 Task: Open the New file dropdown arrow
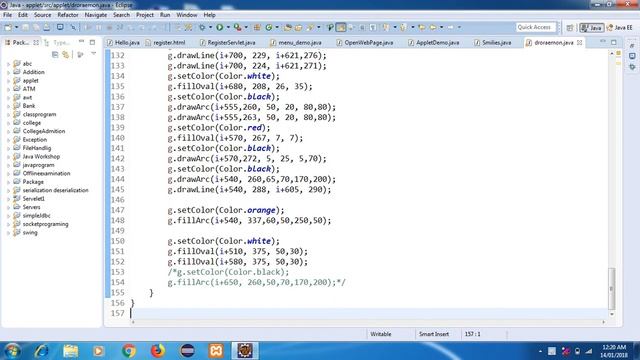pos(17,27)
